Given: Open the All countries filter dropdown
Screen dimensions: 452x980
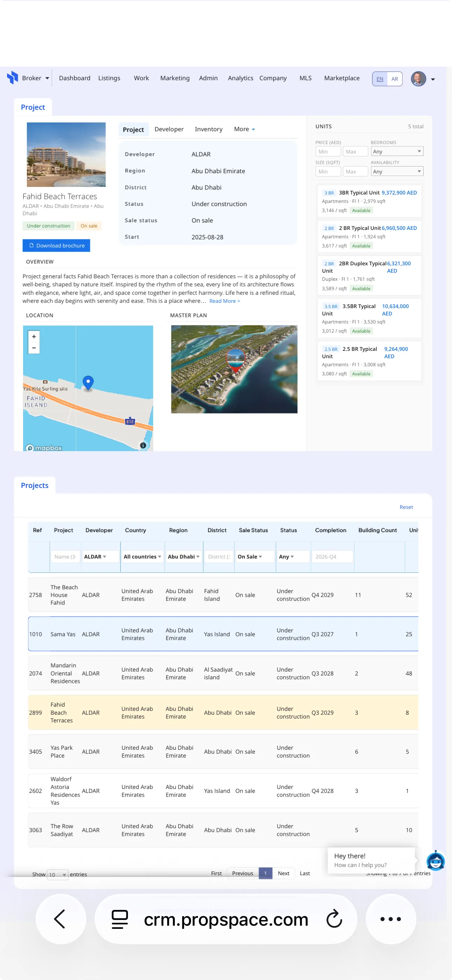Looking at the screenshot, I should [x=142, y=556].
